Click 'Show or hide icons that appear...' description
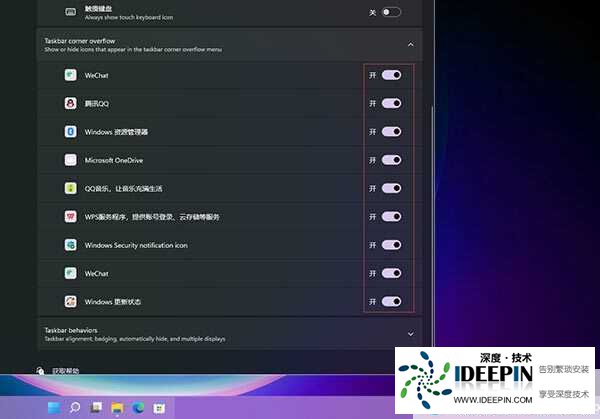600x419 pixels. click(133, 49)
